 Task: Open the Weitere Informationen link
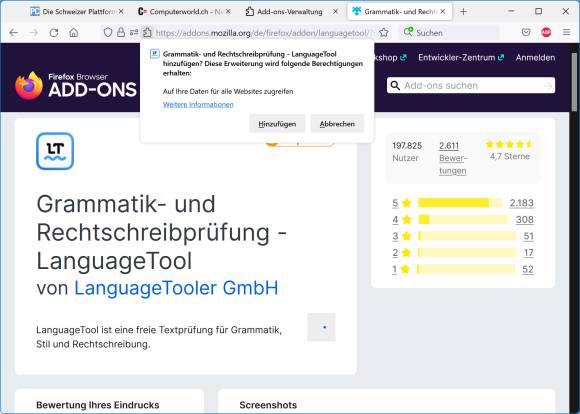[198, 104]
